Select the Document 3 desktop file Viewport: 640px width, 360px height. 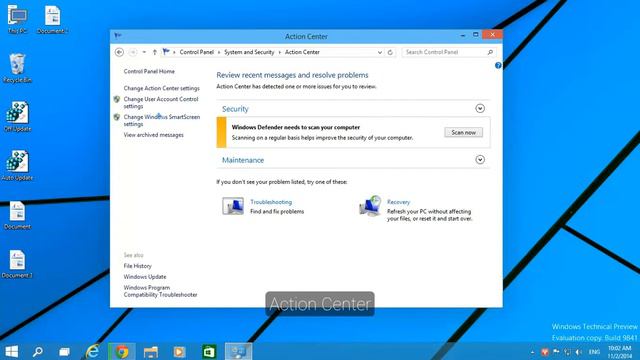(17, 264)
